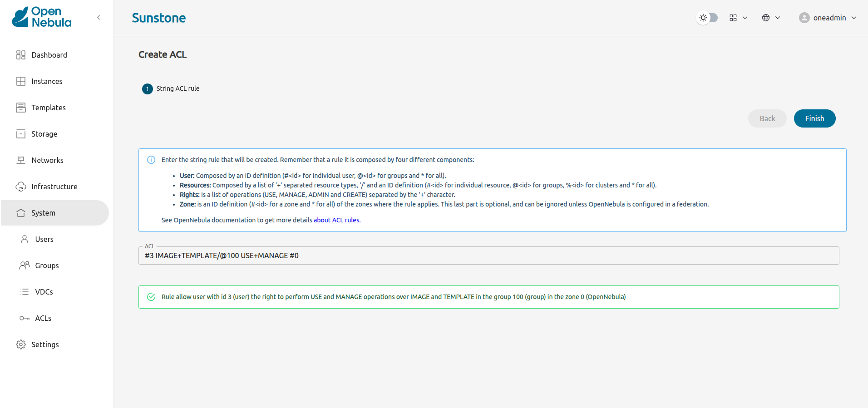868x408 pixels.
Task: Click the Users person icon
Action: coord(25,239)
